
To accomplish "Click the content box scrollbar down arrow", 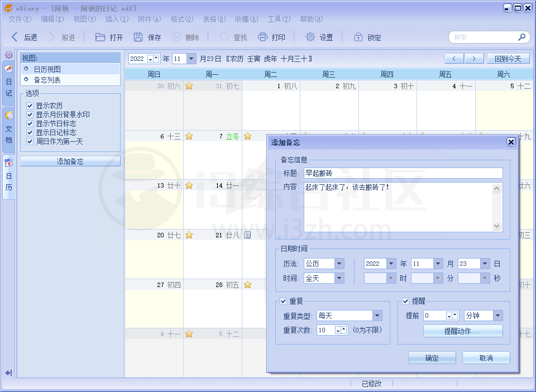I will pyautogui.click(x=496, y=226).
